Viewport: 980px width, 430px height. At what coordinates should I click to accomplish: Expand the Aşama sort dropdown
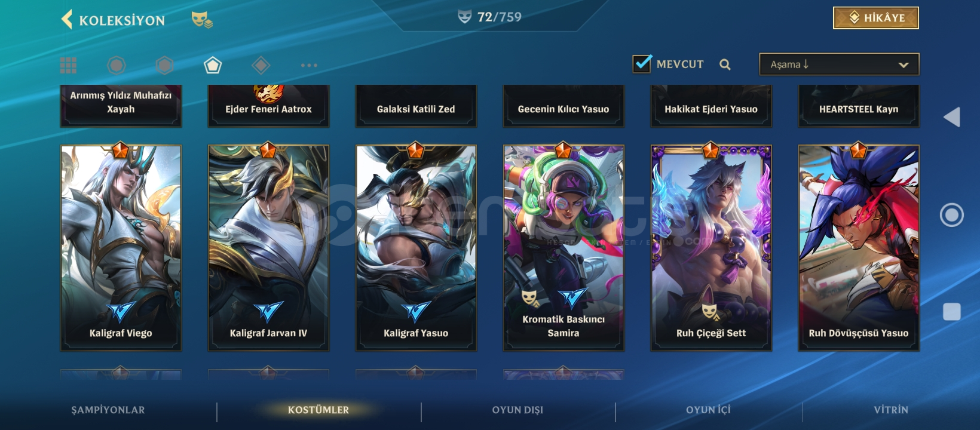[x=839, y=64]
